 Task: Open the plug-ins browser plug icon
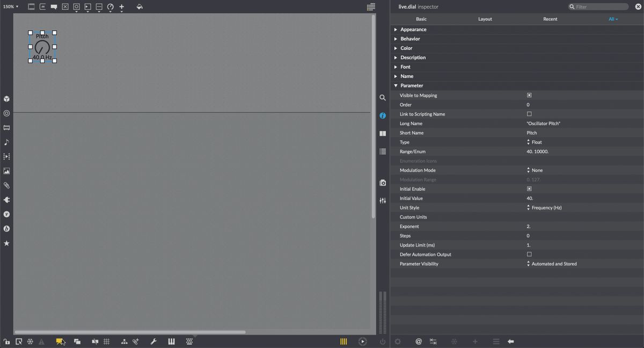pos(6,200)
